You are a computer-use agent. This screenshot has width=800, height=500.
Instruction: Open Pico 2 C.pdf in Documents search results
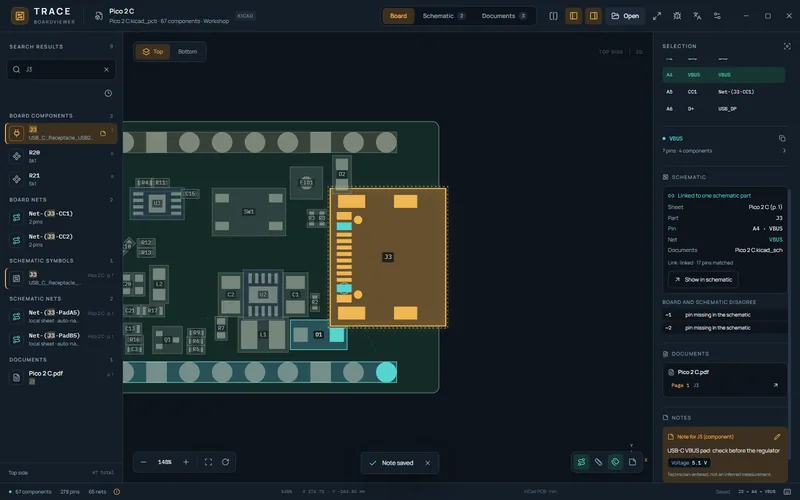click(61, 377)
